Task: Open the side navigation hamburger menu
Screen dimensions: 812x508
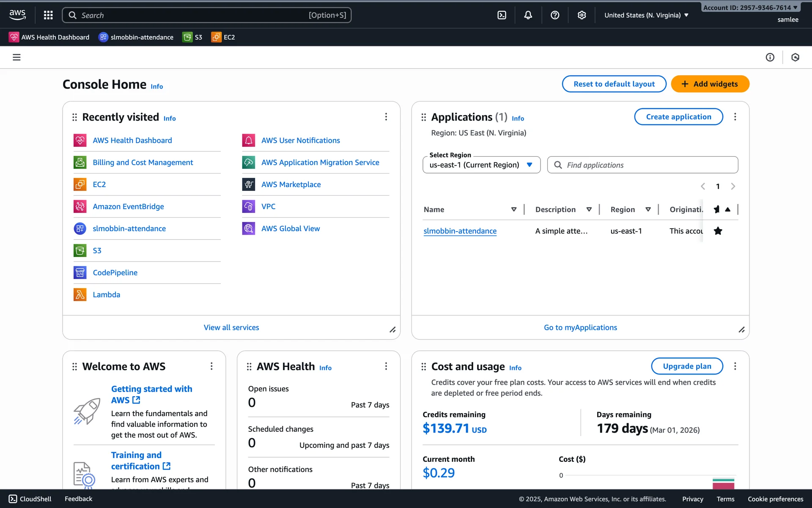Action: pos(16,57)
